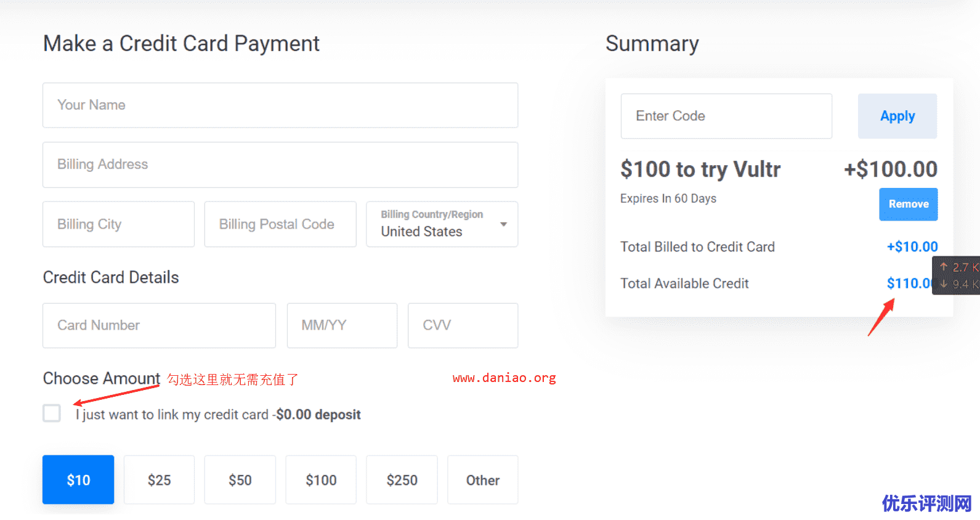This screenshot has height=520, width=980.
Task: Select the $10 amount option
Action: [x=78, y=480]
